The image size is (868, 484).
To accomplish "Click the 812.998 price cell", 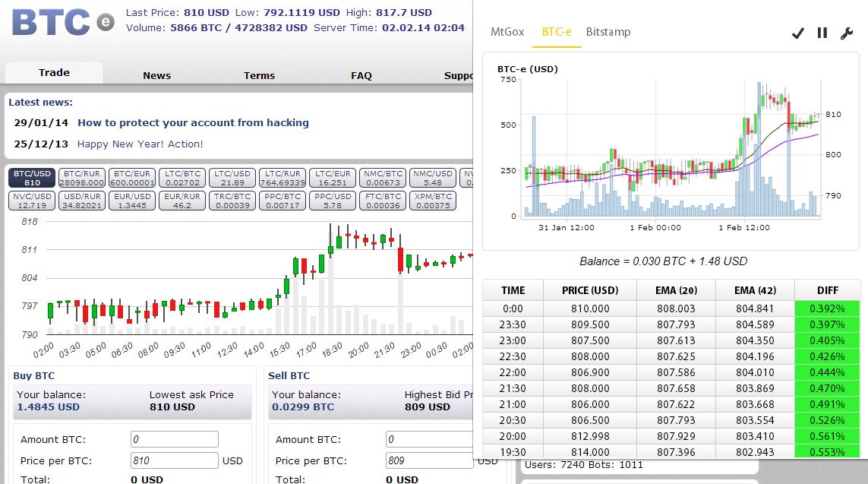I will click(590, 436).
